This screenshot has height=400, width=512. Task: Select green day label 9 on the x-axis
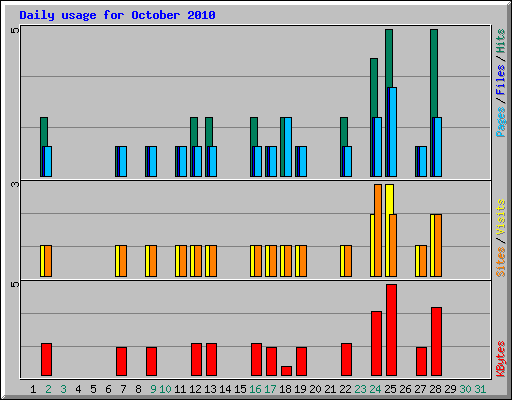[x=153, y=389]
